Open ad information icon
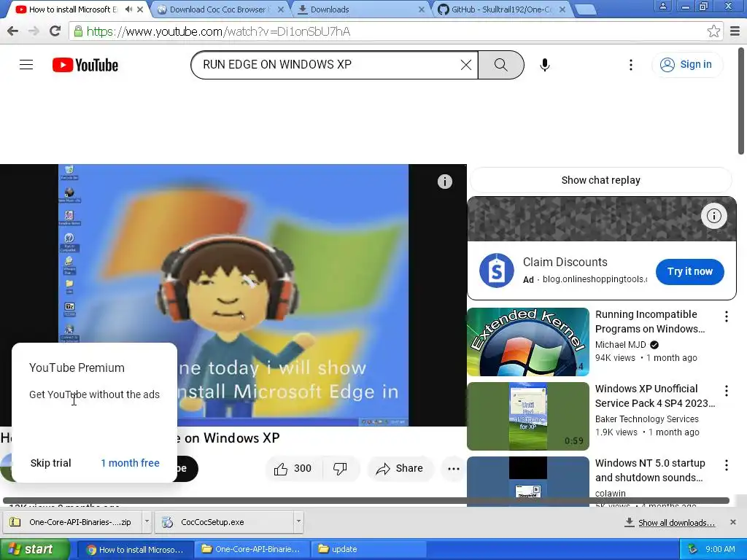 [x=713, y=216]
